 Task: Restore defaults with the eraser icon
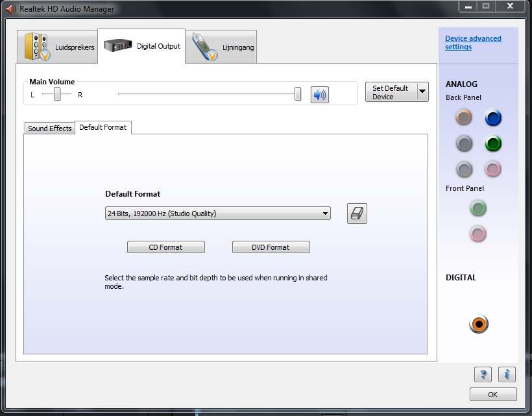(357, 214)
